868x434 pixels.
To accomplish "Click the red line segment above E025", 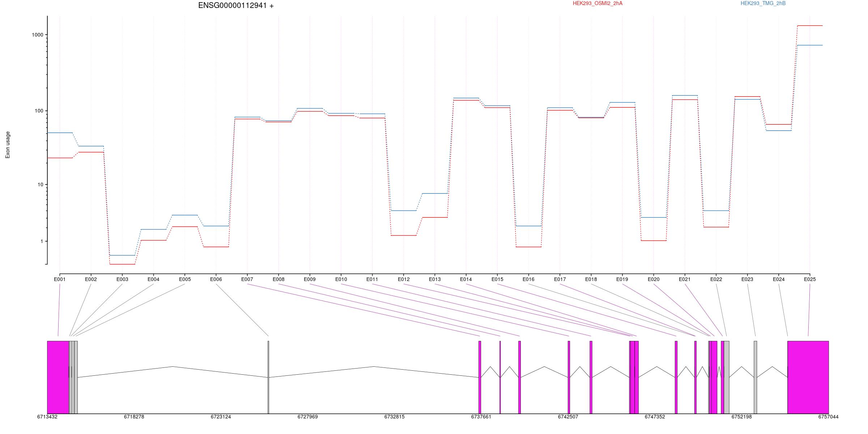I will (x=810, y=26).
